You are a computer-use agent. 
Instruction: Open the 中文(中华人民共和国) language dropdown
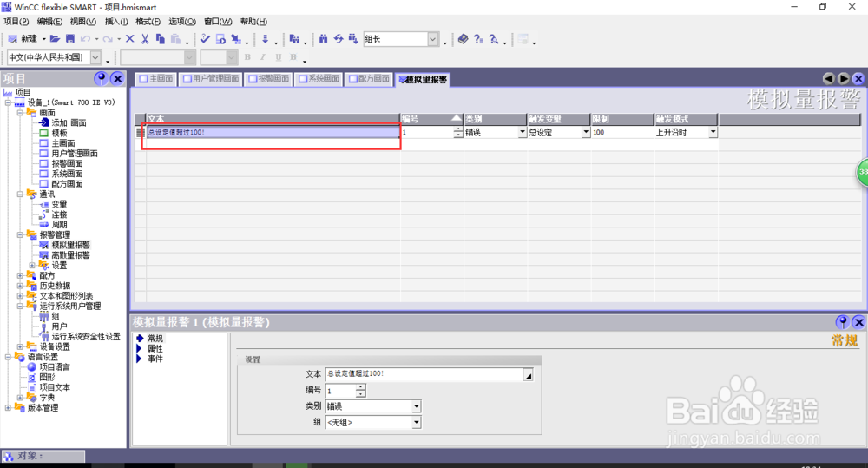tap(95, 57)
